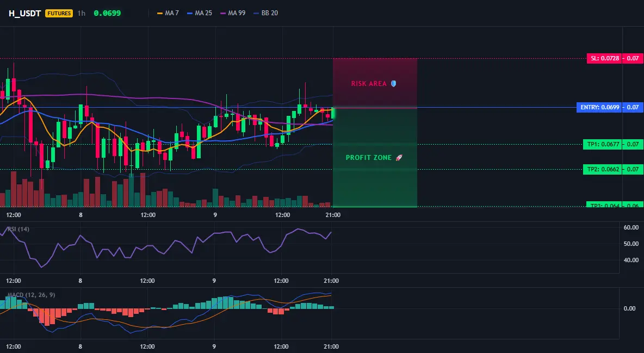The image size is (644, 353).
Task: Click the MACD (12, 26, 9) indicator title
Action: [x=31, y=295]
